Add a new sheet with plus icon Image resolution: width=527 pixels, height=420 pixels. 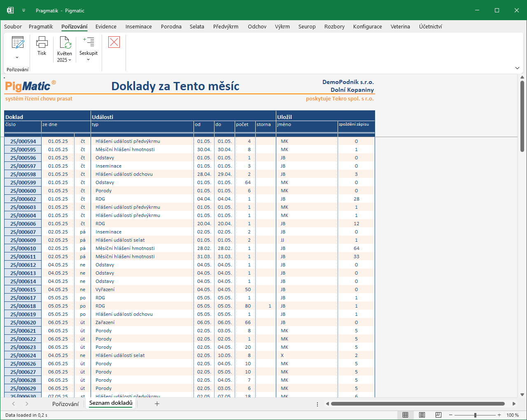click(157, 404)
